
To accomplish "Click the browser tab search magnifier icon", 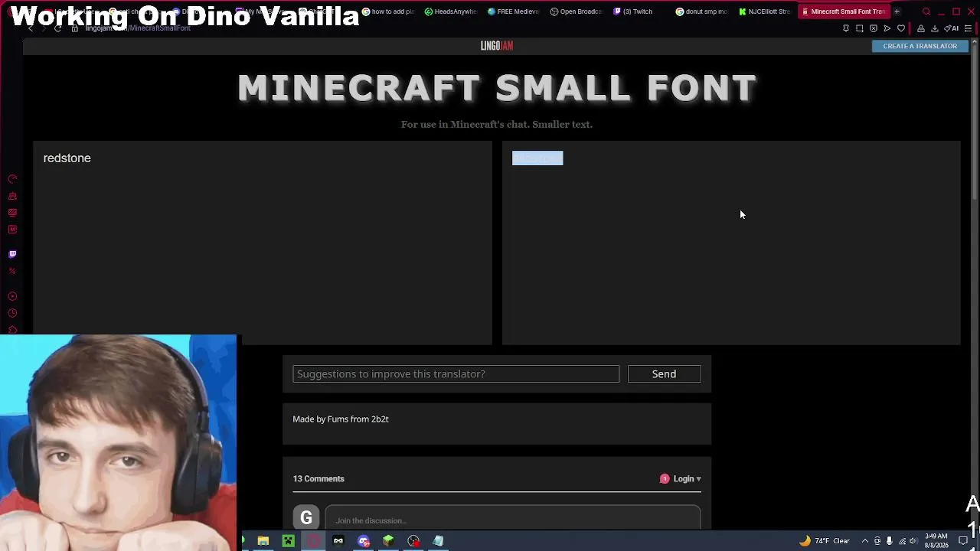I will click(926, 11).
